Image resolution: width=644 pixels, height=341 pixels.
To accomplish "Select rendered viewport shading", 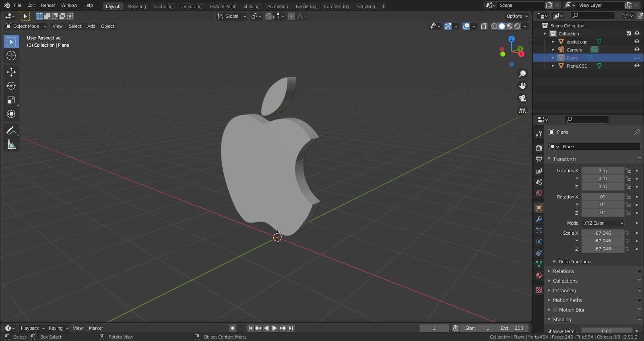I will [517, 26].
